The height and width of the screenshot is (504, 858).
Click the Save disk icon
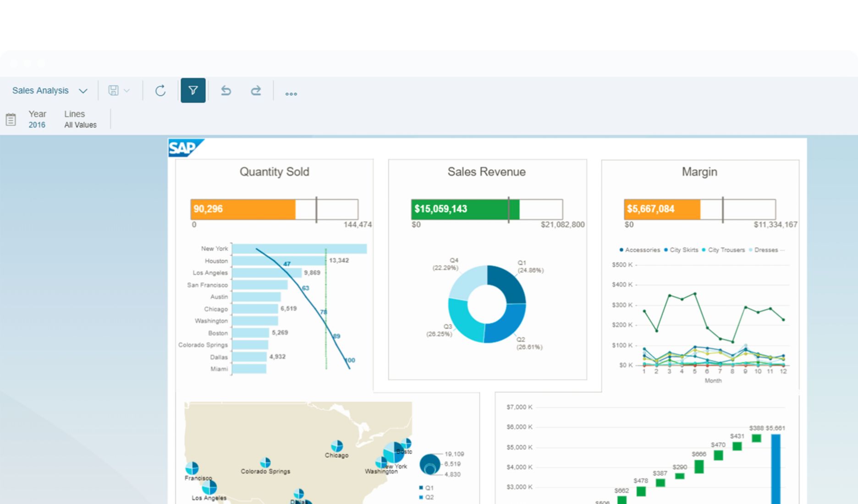113,91
